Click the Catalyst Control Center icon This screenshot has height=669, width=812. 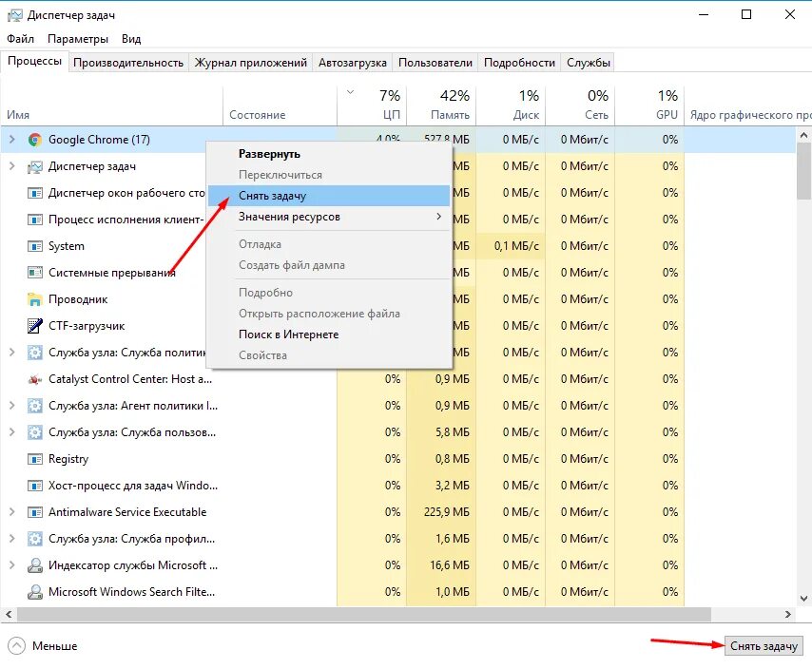[x=34, y=379]
